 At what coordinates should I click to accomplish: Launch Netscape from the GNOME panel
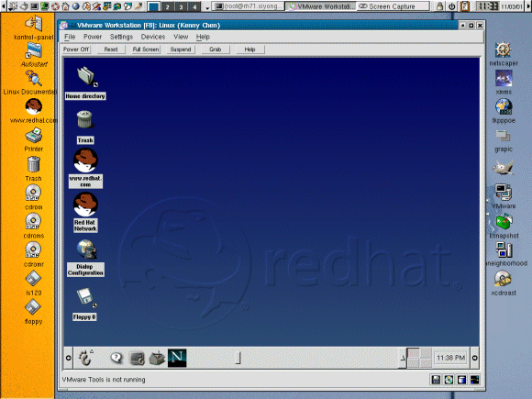click(x=177, y=358)
